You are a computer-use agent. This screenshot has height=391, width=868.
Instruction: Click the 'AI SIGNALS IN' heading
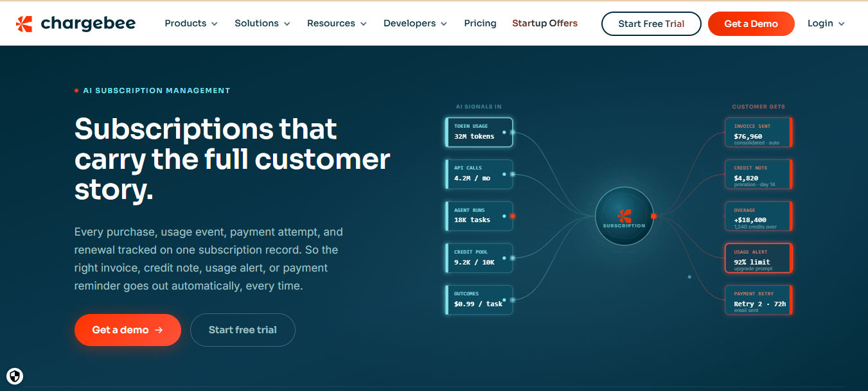(x=479, y=107)
